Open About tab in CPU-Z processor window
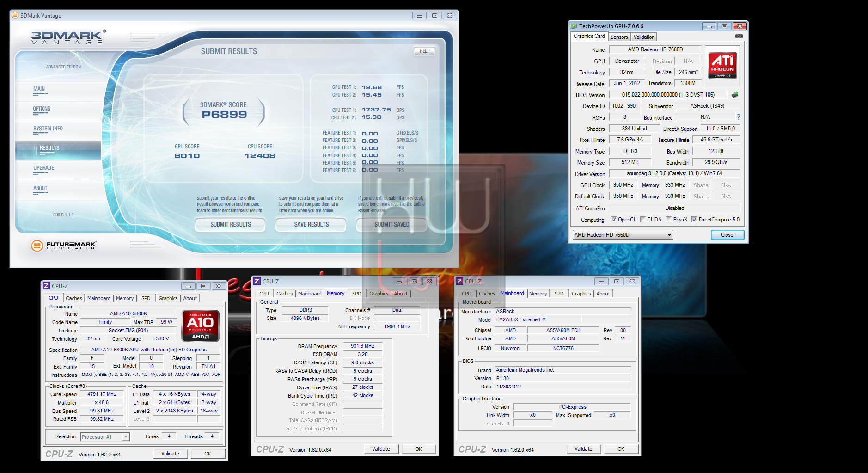868x473 pixels. tap(190, 298)
